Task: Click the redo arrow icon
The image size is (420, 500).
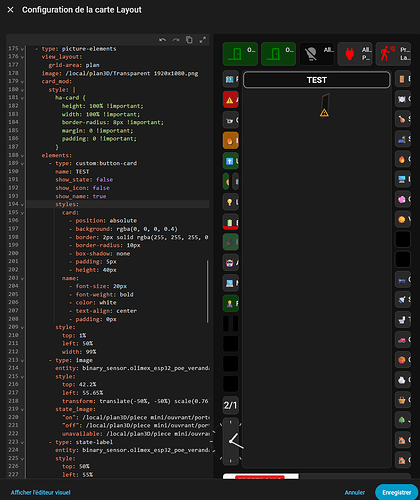Action: coord(176,40)
